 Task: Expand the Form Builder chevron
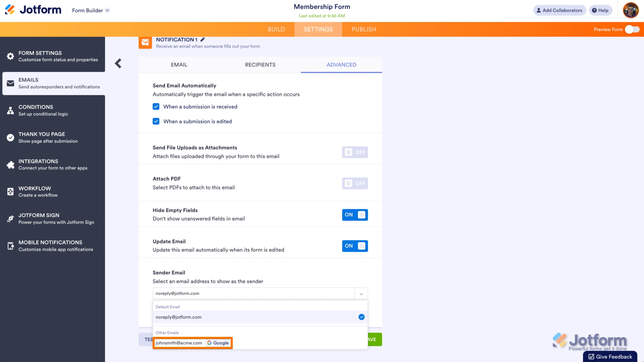[107, 10]
